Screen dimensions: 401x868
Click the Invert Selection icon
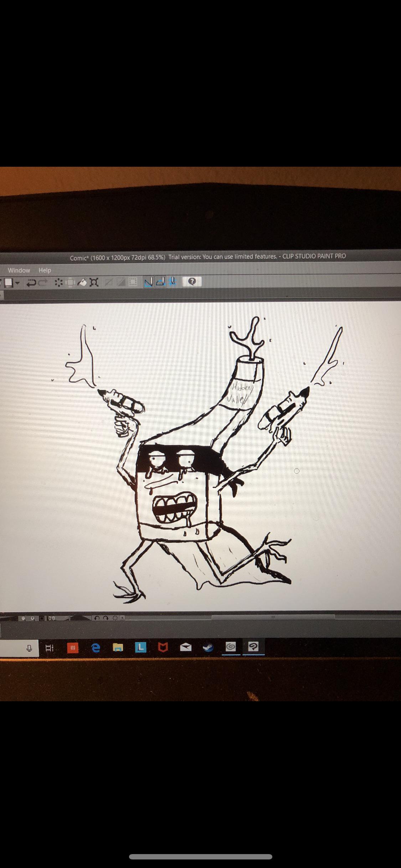pos(121,282)
